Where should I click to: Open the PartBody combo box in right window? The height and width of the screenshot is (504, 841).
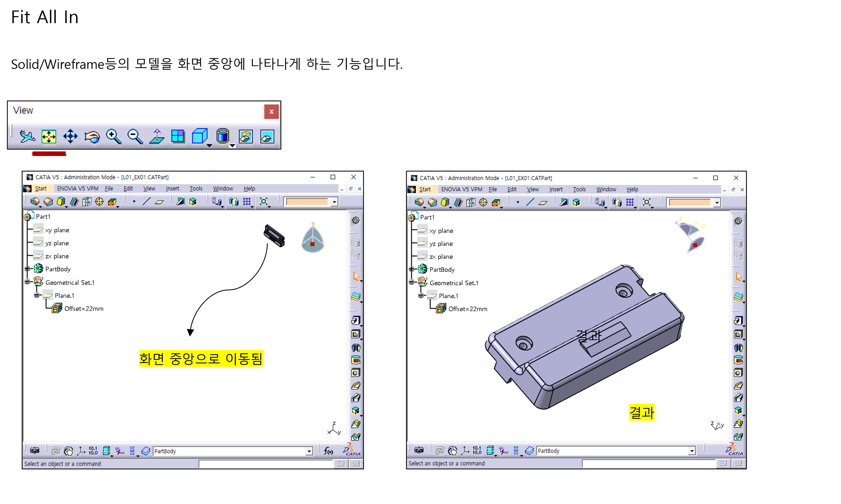click(692, 451)
